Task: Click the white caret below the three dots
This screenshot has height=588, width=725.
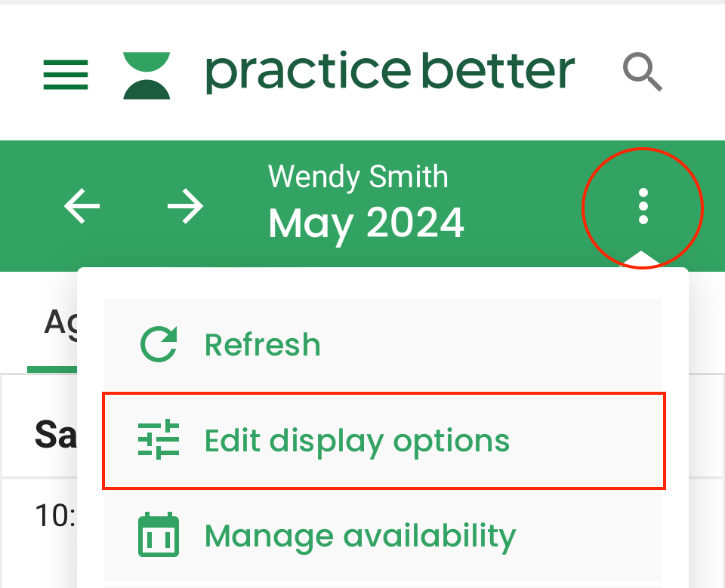Action: [x=641, y=260]
